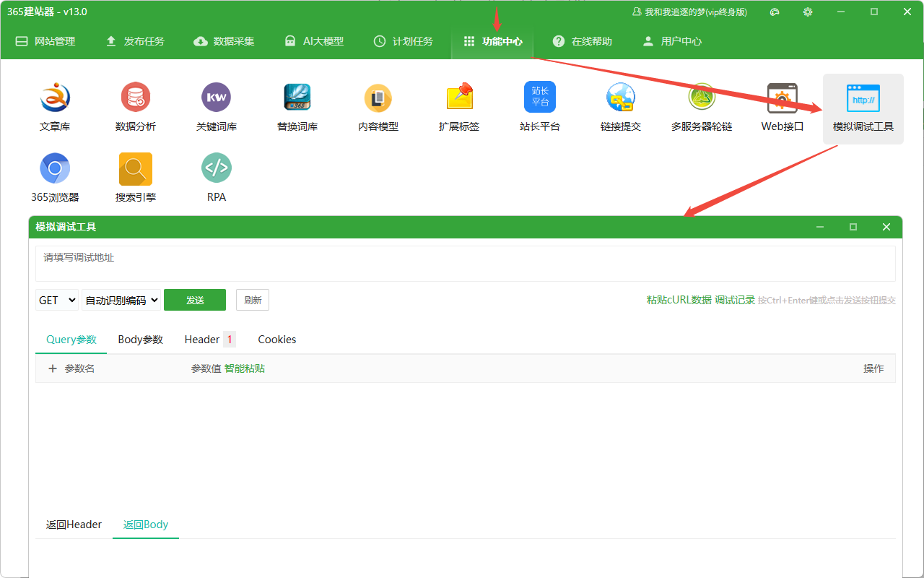Open the 调试记录 debug history link
The width and height of the screenshot is (924, 578).
[735, 300]
